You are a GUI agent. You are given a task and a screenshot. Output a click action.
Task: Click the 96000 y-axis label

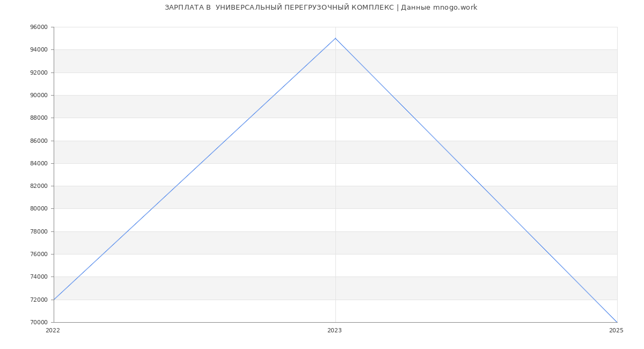point(39,27)
